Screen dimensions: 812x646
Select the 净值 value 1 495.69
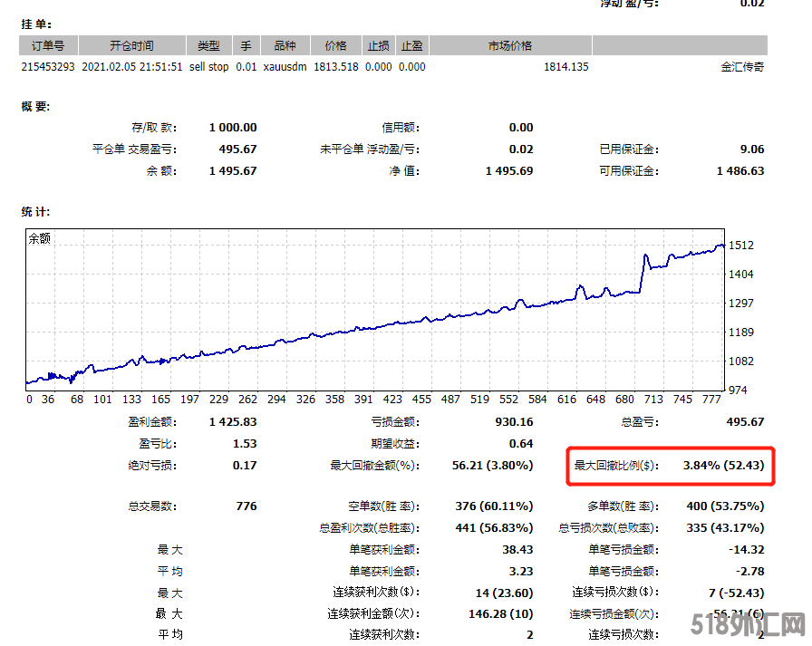pos(509,171)
